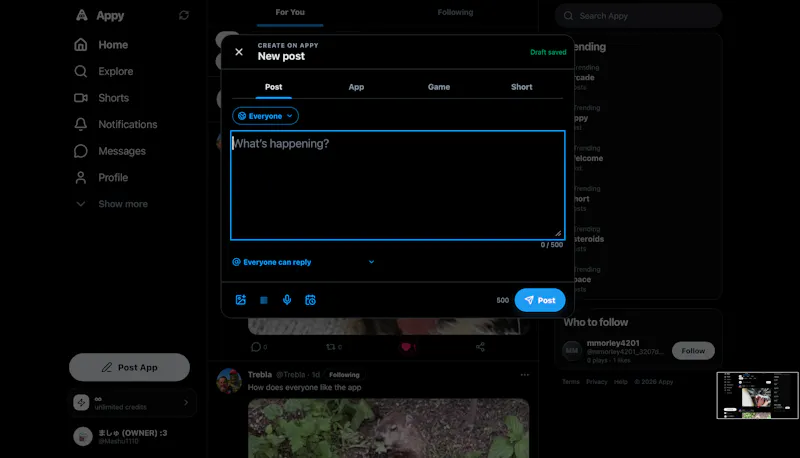Image resolution: width=800 pixels, height=458 pixels.
Task: Open the Privacy link
Action: point(596,382)
